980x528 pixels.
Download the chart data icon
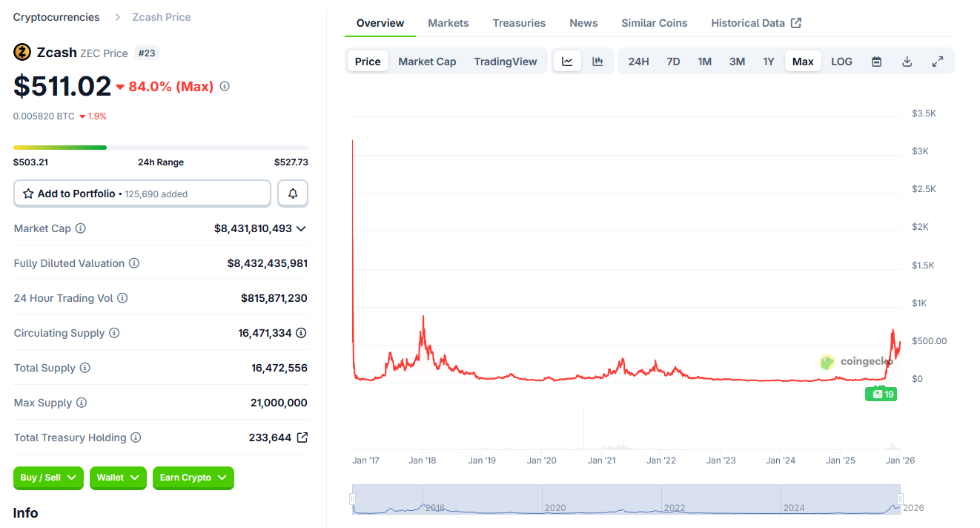[x=907, y=61]
